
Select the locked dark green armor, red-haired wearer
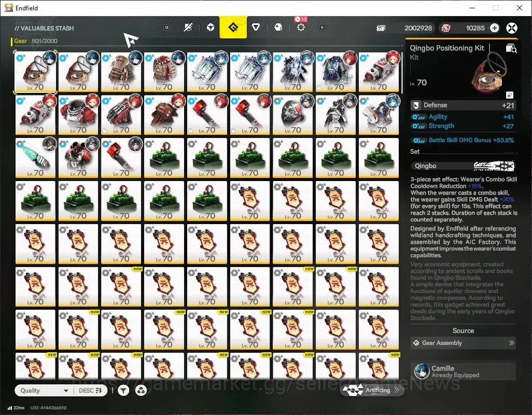click(x=336, y=72)
